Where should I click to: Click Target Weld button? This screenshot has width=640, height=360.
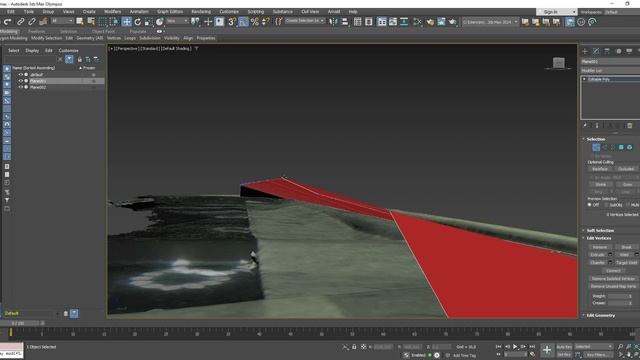[x=626, y=263]
